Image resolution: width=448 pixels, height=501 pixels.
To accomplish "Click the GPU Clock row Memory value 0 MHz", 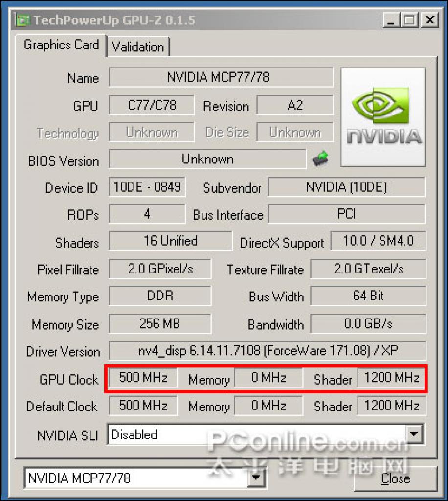I will 269,378.
